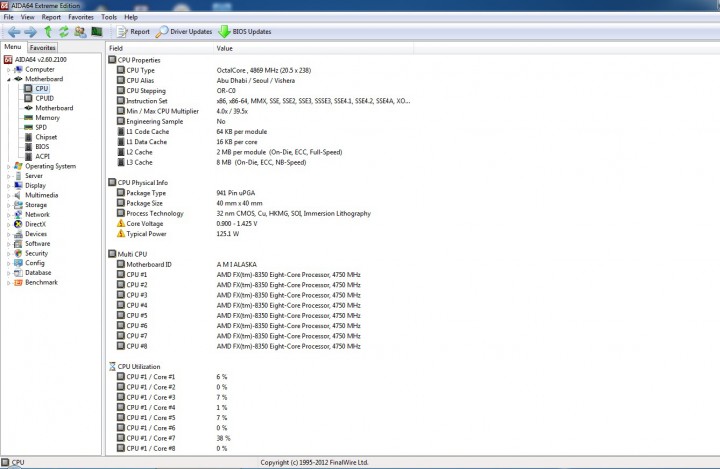
Task: Open the Tools menu
Action: pos(109,17)
